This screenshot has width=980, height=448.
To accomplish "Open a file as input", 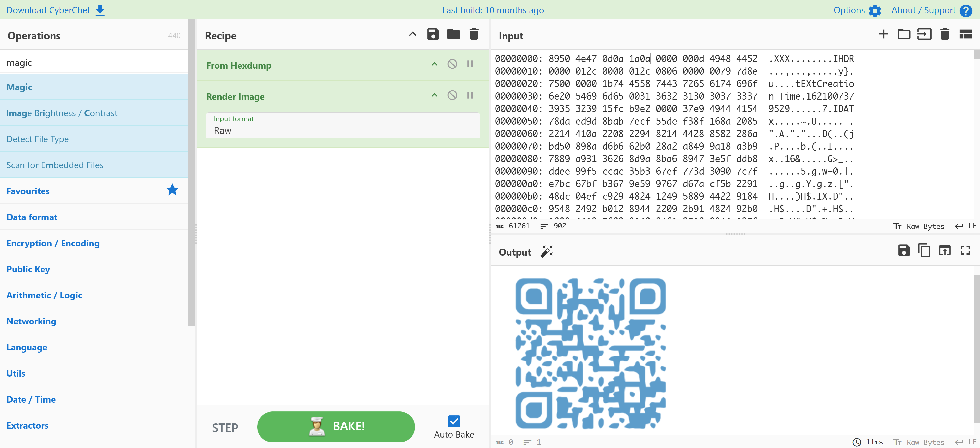I will (x=924, y=34).
